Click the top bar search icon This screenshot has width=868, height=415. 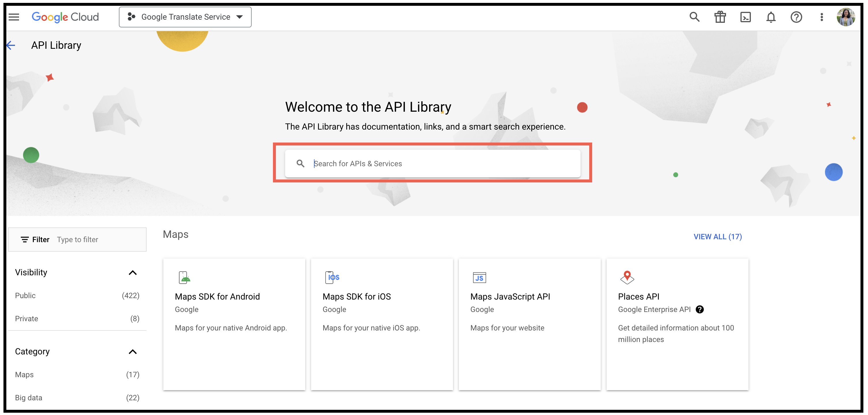tap(694, 17)
